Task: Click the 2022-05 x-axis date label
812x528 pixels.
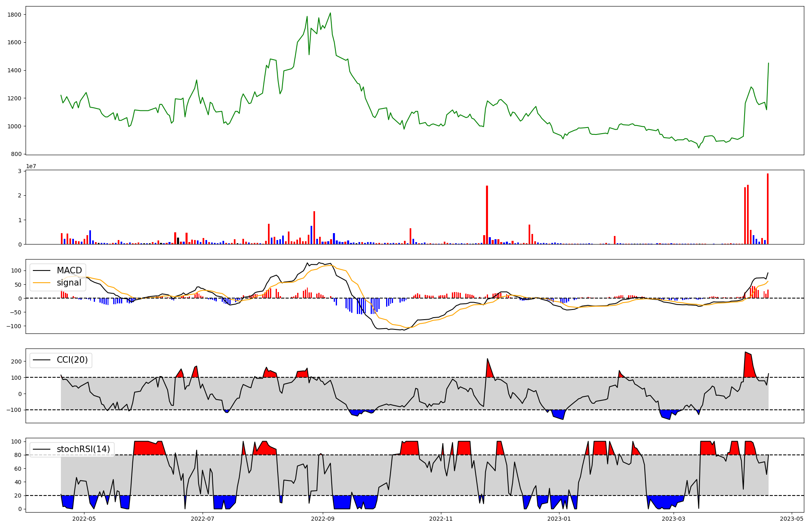Action: pyautogui.click(x=84, y=519)
